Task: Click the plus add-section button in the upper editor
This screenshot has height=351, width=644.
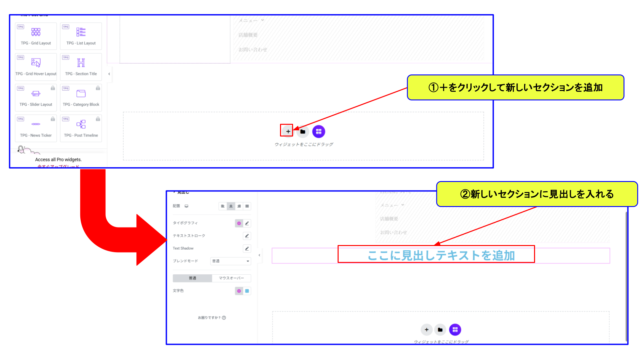Action: [288, 132]
